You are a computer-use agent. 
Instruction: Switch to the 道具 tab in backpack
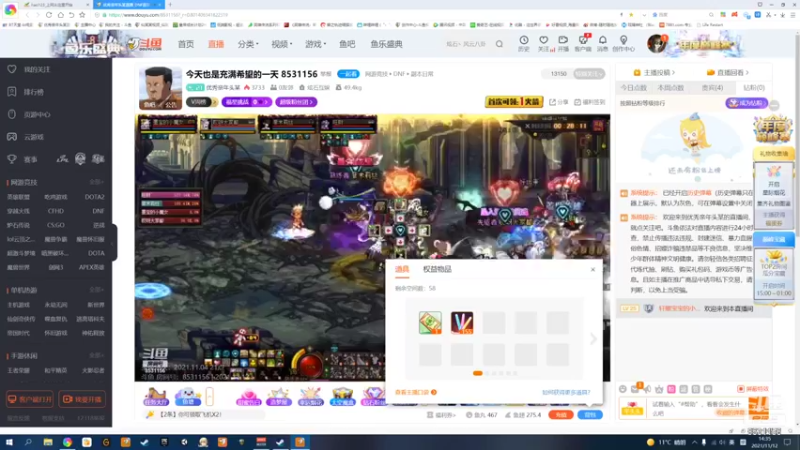pyautogui.click(x=402, y=269)
